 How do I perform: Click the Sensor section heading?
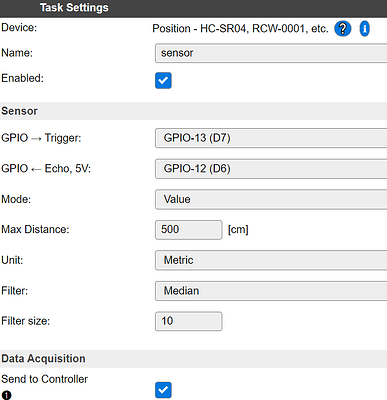point(19,111)
